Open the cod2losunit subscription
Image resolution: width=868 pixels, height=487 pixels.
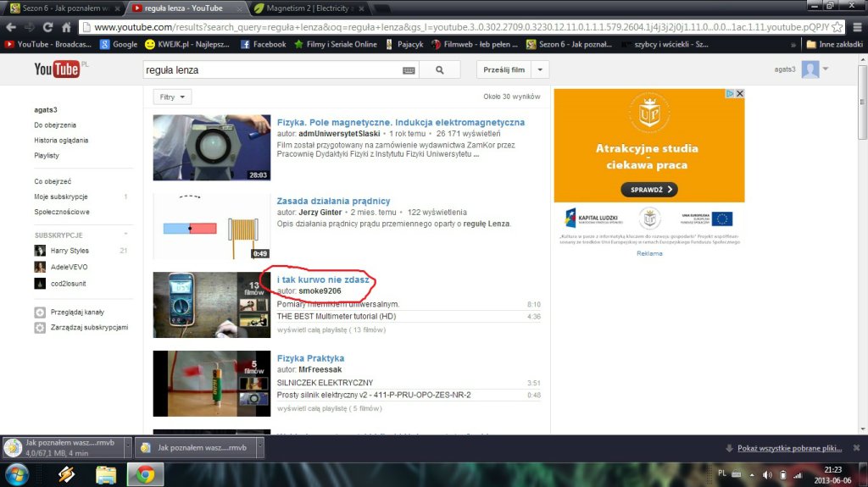coord(68,284)
